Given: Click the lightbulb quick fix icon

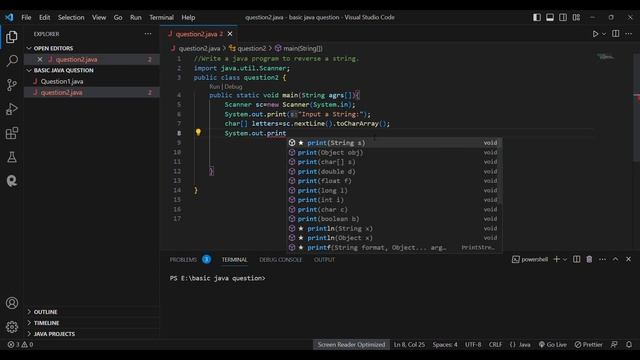Looking at the screenshot, I should tap(198, 132).
